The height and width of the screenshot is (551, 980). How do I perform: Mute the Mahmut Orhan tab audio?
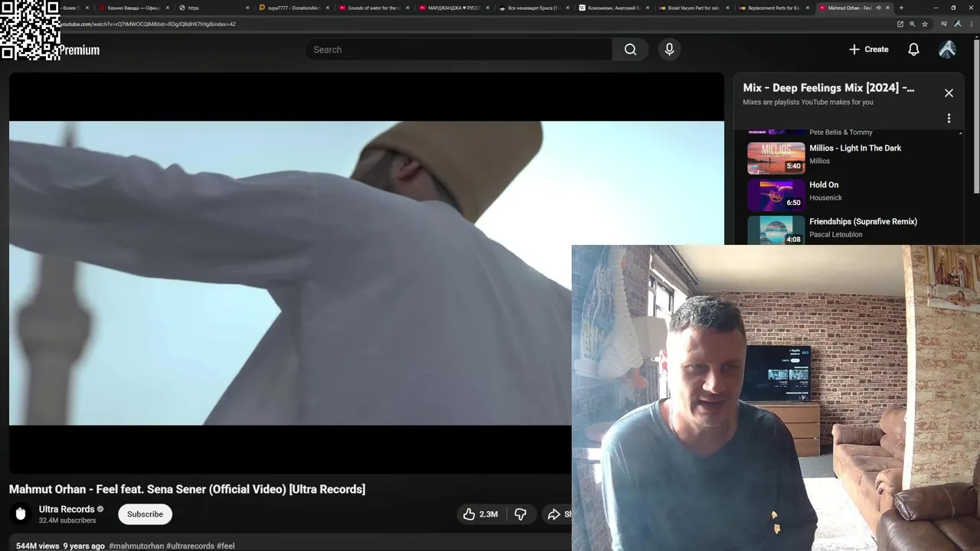(x=878, y=8)
